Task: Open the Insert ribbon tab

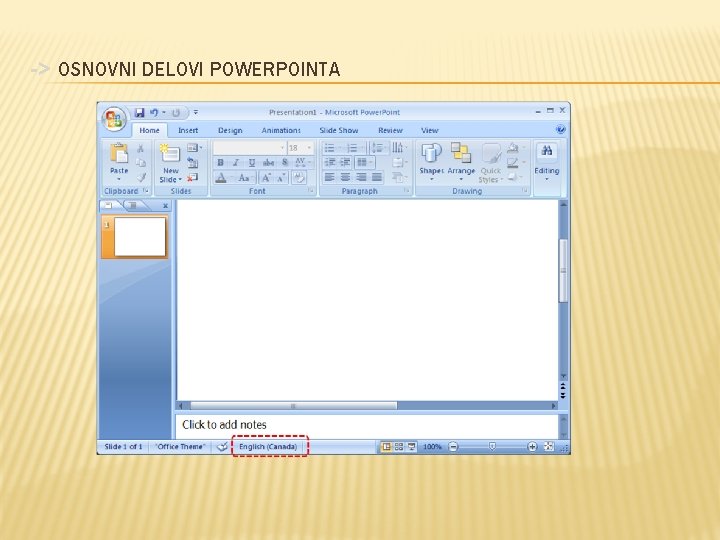Action: click(x=188, y=130)
